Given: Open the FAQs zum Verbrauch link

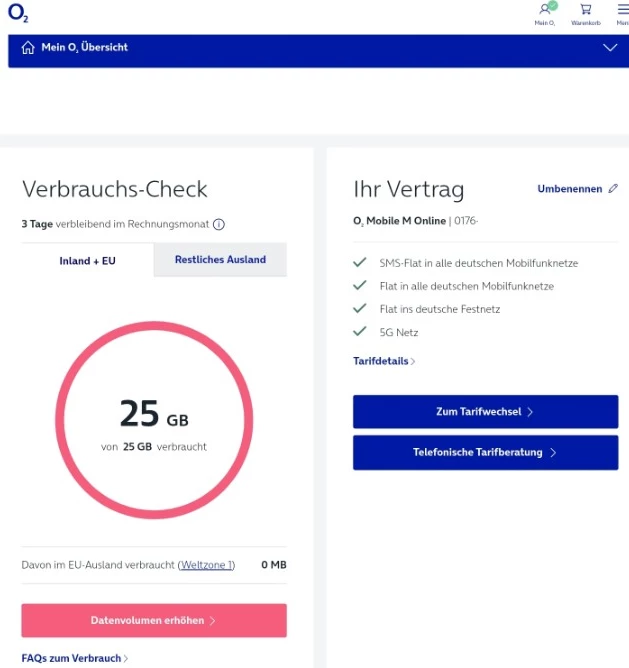Looking at the screenshot, I should point(75,658).
